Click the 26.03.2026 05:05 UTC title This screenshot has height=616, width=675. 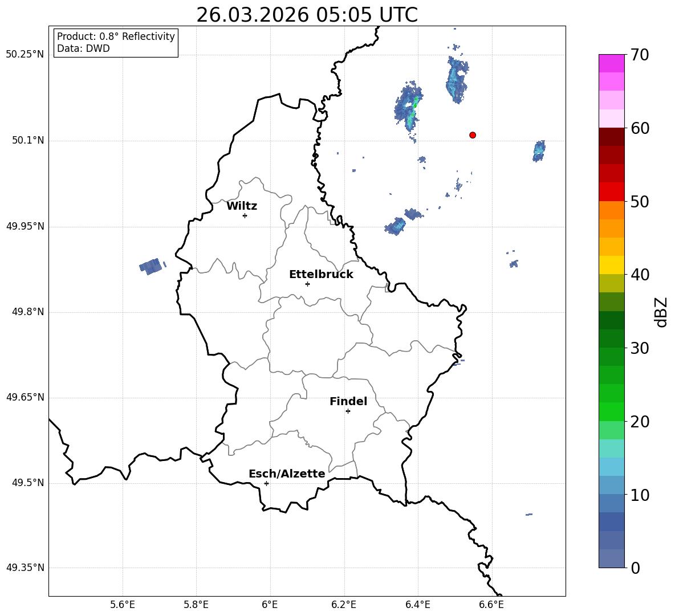(x=307, y=15)
